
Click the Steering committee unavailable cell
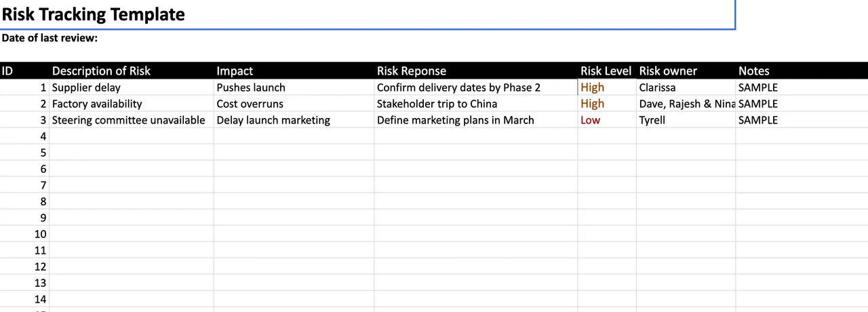132,120
